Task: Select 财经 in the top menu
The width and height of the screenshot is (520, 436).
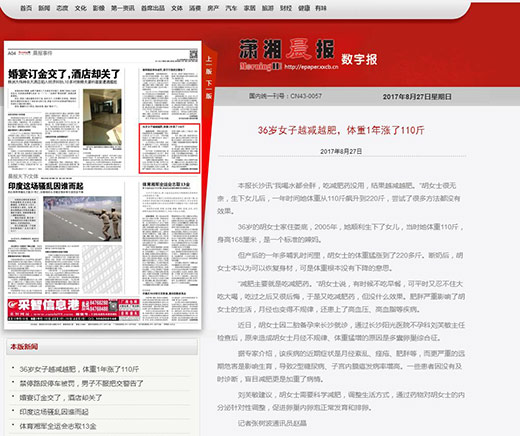Action: pos(286,8)
